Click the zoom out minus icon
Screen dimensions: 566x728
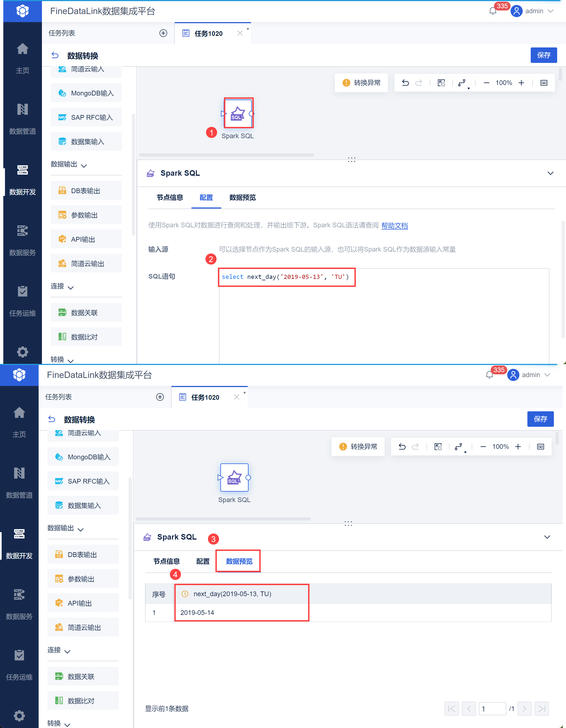click(486, 83)
